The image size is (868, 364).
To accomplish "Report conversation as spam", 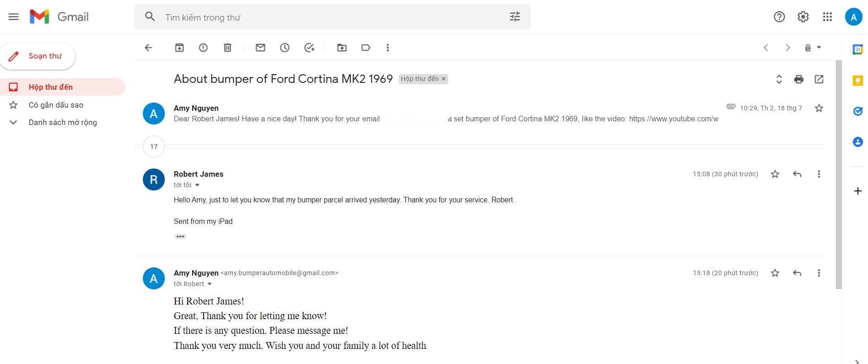I will [203, 48].
